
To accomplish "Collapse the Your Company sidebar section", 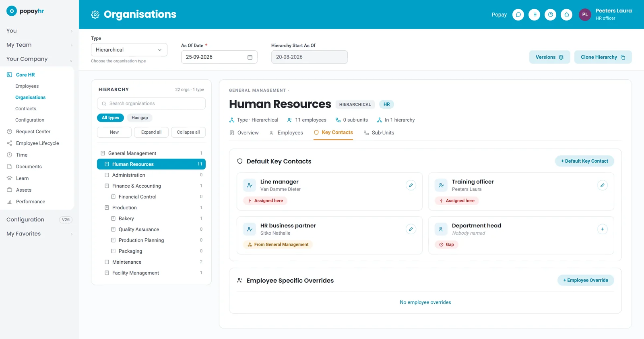I will 39,59.
